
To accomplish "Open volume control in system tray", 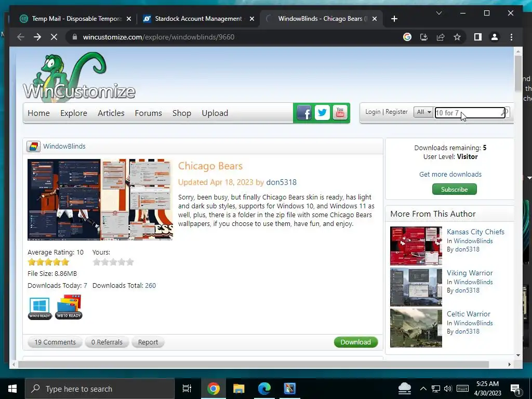I will [x=448, y=389].
